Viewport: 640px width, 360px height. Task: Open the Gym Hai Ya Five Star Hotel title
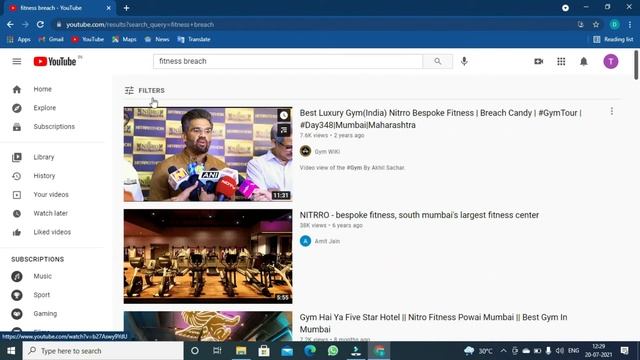[x=433, y=323]
